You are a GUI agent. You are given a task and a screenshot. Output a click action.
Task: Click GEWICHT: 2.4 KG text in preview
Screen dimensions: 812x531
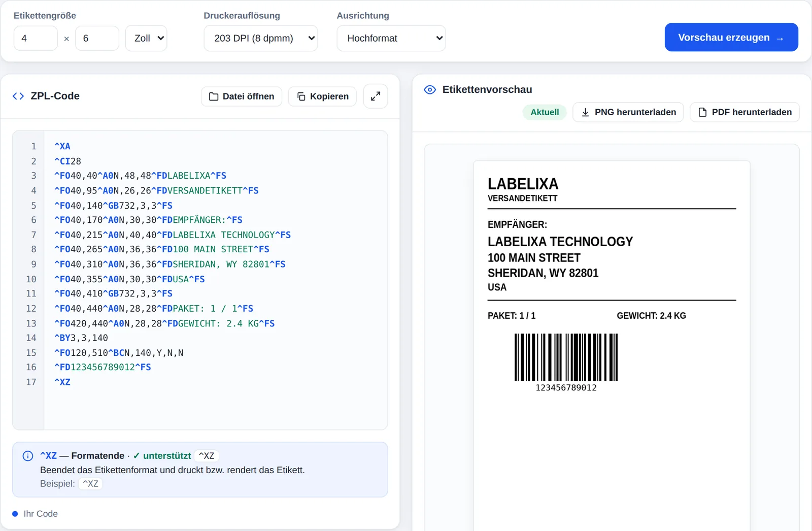tap(651, 316)
